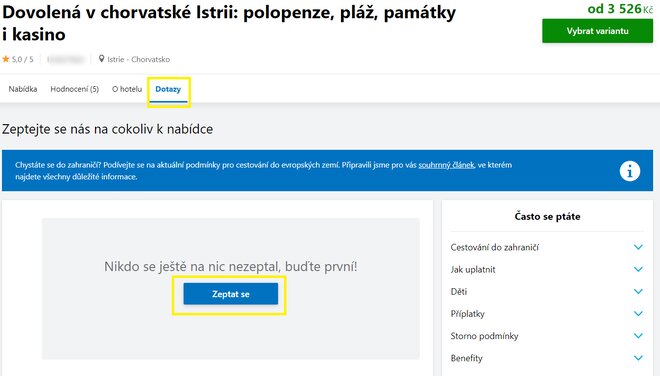Select the O hotelu tab
Screen dimensions: 660x376
[x=127, y=89]
